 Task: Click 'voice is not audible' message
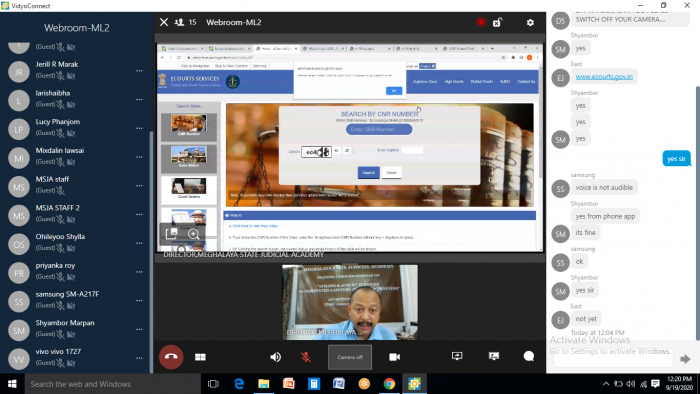[x=604, y=187]
